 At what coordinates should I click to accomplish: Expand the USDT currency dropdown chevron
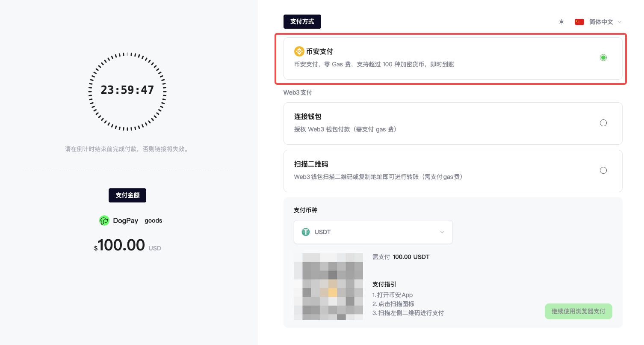click(x=442, y=232)
